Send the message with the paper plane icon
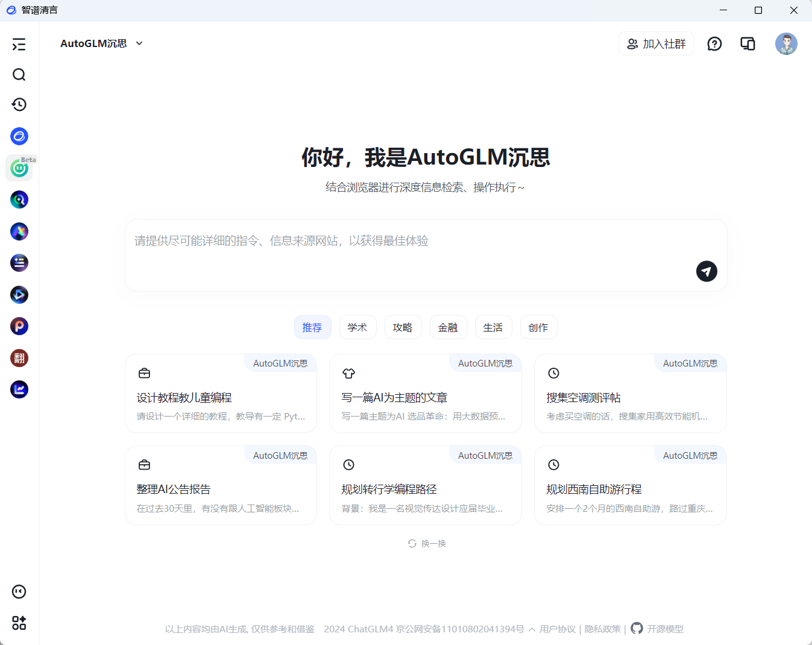Screen dimensions: 812x645 (x=706, y=271)
